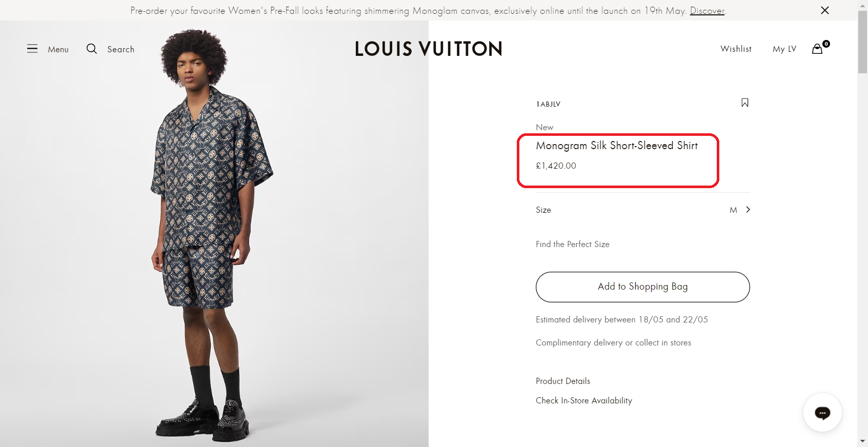Open the live chat bubble
868x447 pixels.
pyautogui.click(x=822, y=413)
